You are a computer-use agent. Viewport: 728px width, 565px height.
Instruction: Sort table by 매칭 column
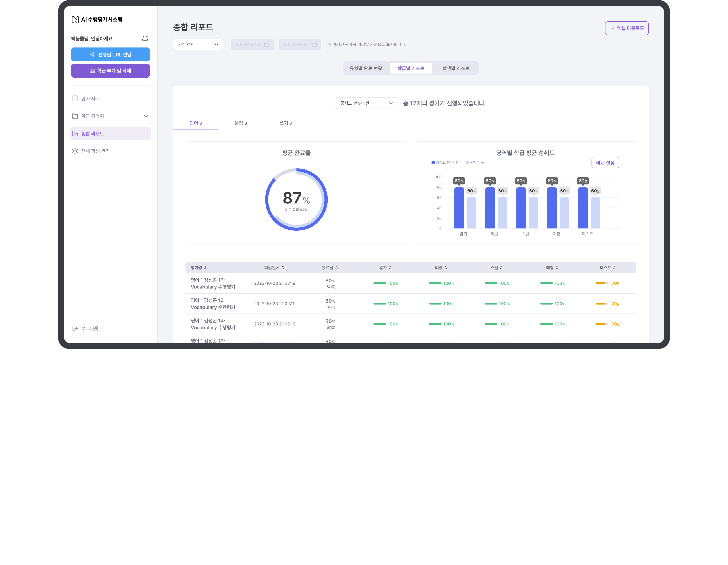(557, 267)
